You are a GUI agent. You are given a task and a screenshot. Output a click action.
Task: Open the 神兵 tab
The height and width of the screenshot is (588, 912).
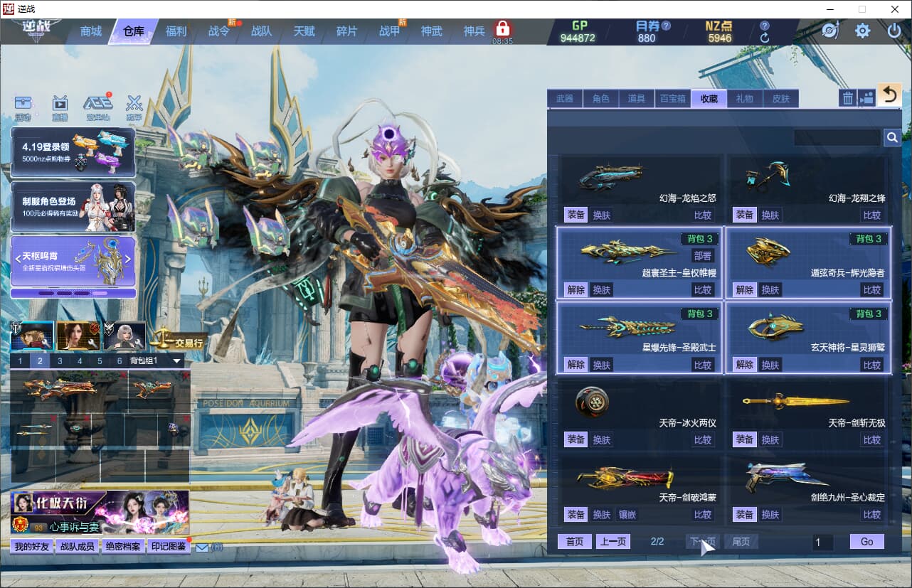pyautogui.click(x=474, y=31)
